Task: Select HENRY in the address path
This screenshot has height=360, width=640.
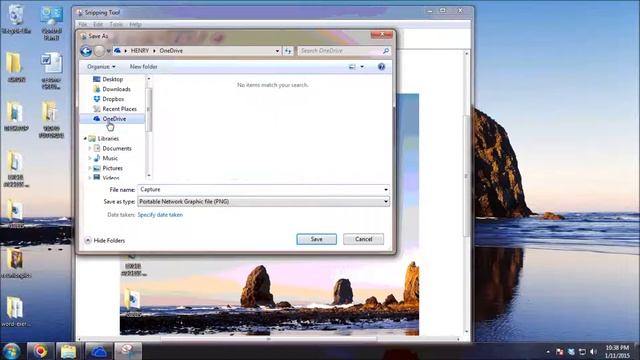Action: [x=140, y=51]
